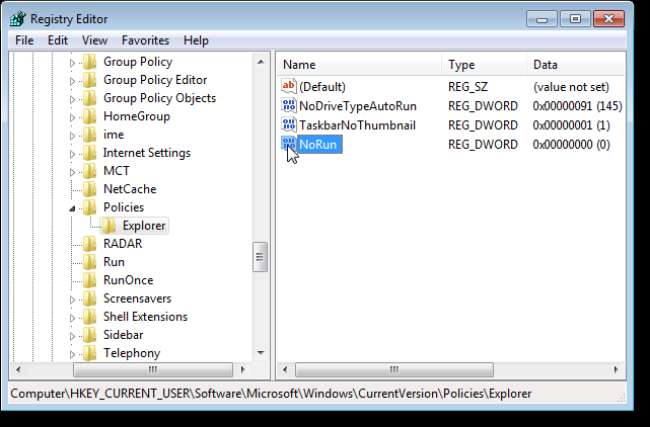Click the values pane scroll left arrow

(x=285, y=369)
